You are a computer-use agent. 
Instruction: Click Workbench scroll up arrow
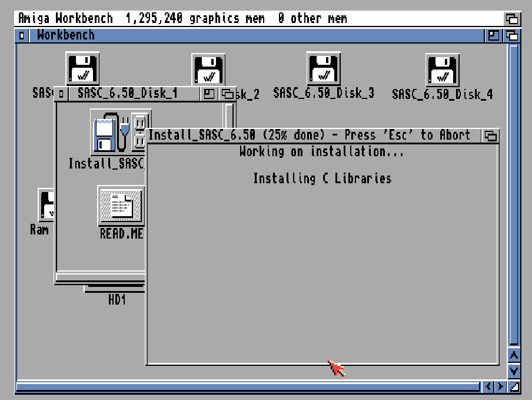[514, 355]
